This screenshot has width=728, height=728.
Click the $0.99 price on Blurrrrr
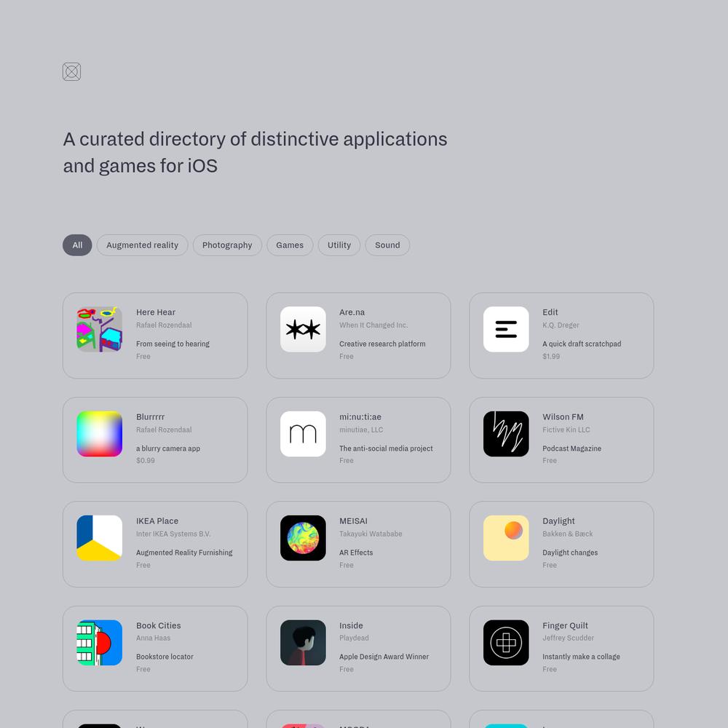[146, 461]
